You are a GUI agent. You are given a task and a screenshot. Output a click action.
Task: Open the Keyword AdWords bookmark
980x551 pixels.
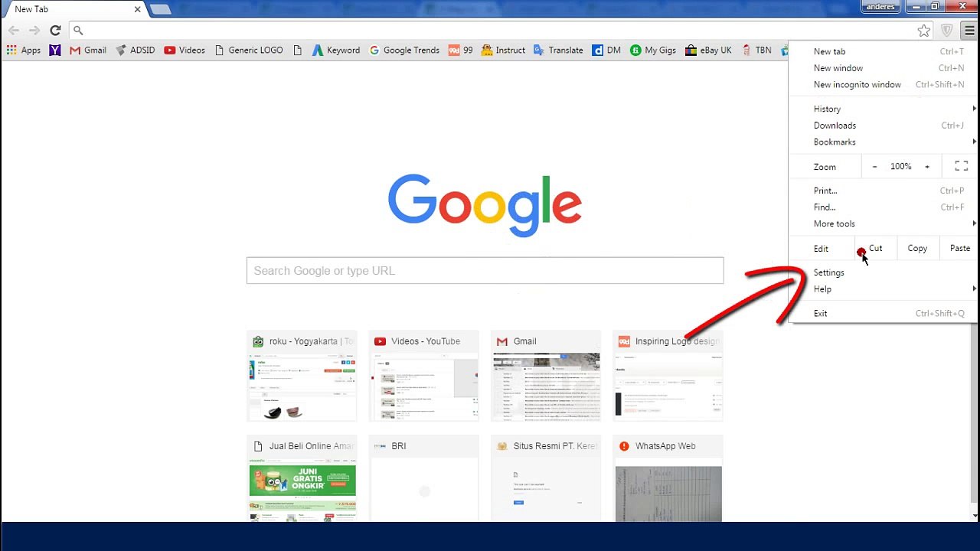(335, 51)
